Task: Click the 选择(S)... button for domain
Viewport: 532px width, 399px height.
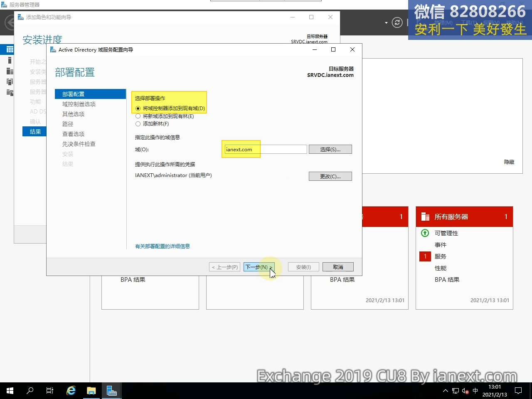Action: [x=330, y=149]
